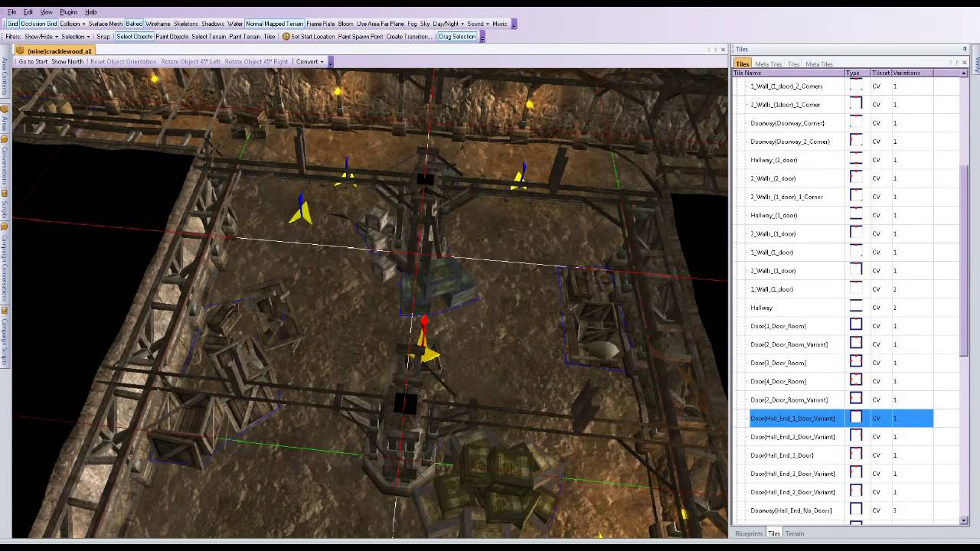Switch to the Blueprints bottom tab
Viewport: 980px width, 551px height.
point(749,533)
